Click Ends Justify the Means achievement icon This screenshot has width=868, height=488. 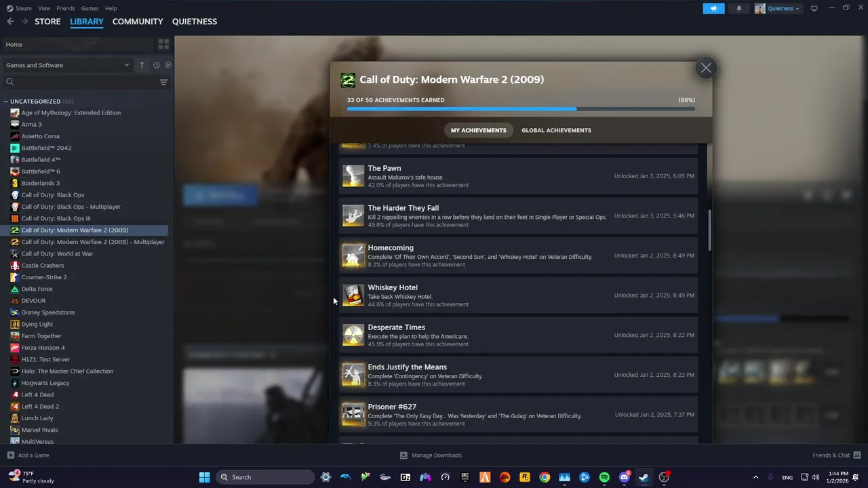point(353,375)
